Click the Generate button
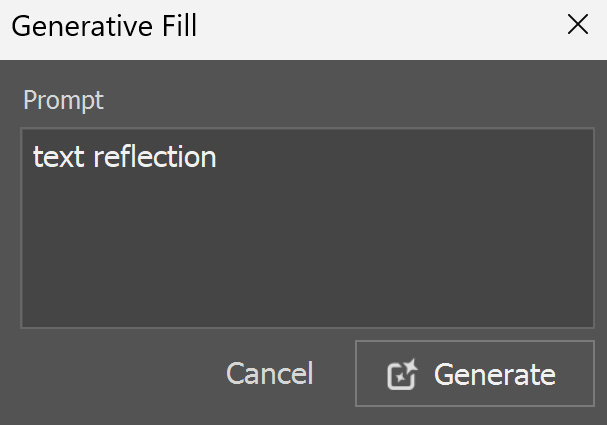Viewport: 607px width, 425px height. coord(475,374)
